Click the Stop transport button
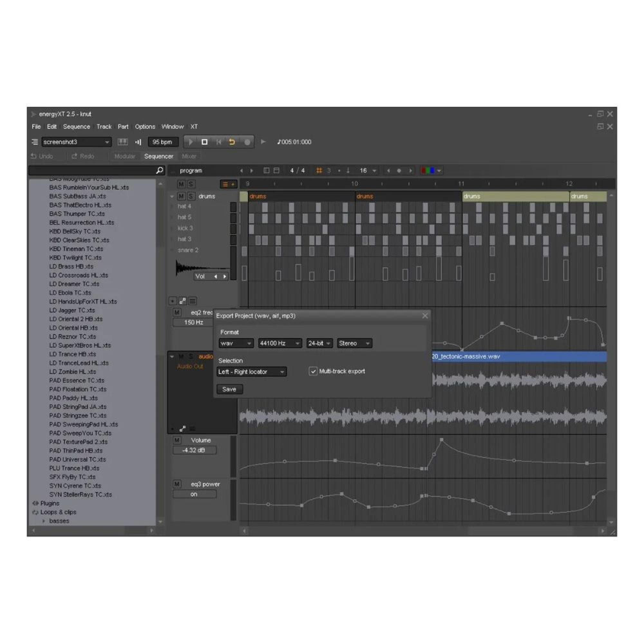 coord(204,142)
